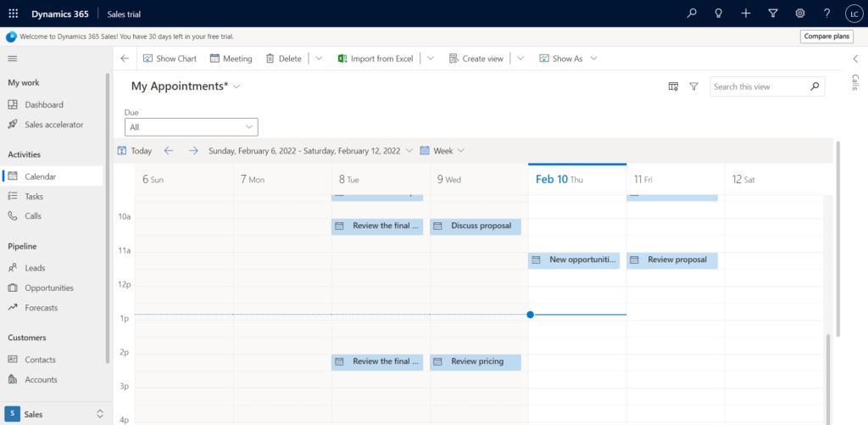Viewport: 868px width, 425px height.
Task: Click the Today button
Action: coord(135,150)
